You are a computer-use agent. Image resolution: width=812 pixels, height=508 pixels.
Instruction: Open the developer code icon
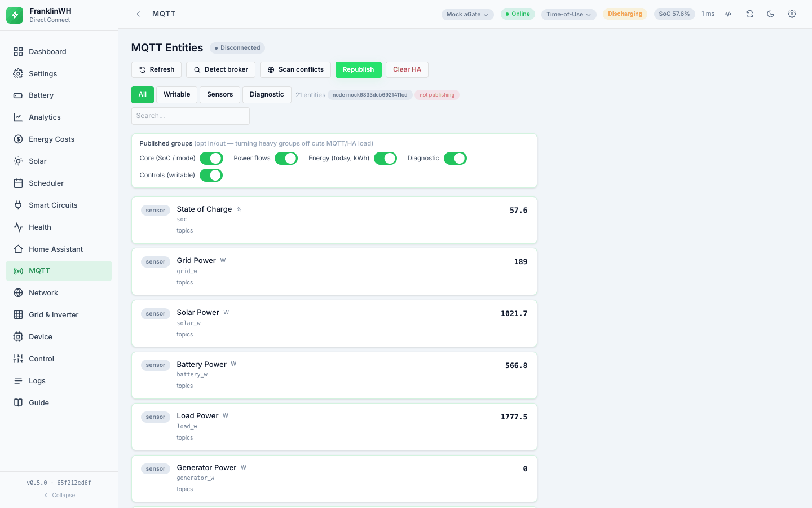pos(729,14)
